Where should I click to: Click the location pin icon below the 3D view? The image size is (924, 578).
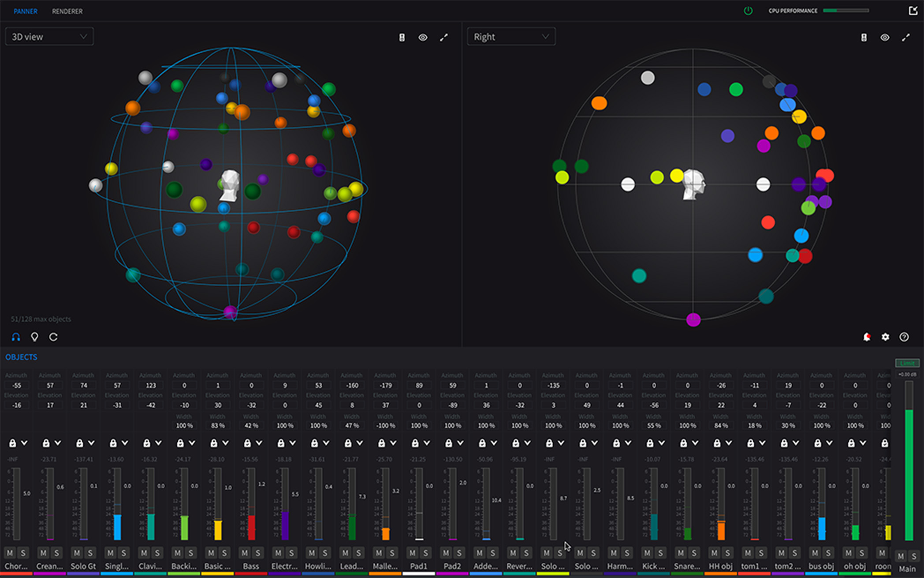34,337
